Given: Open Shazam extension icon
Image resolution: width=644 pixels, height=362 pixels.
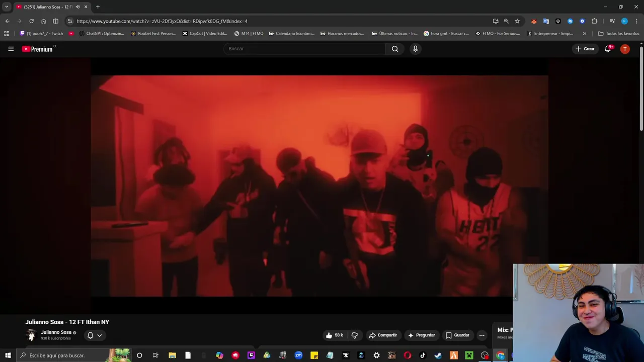Looking at the screenshot, I should pyautogui.click(x=570, y=21).
